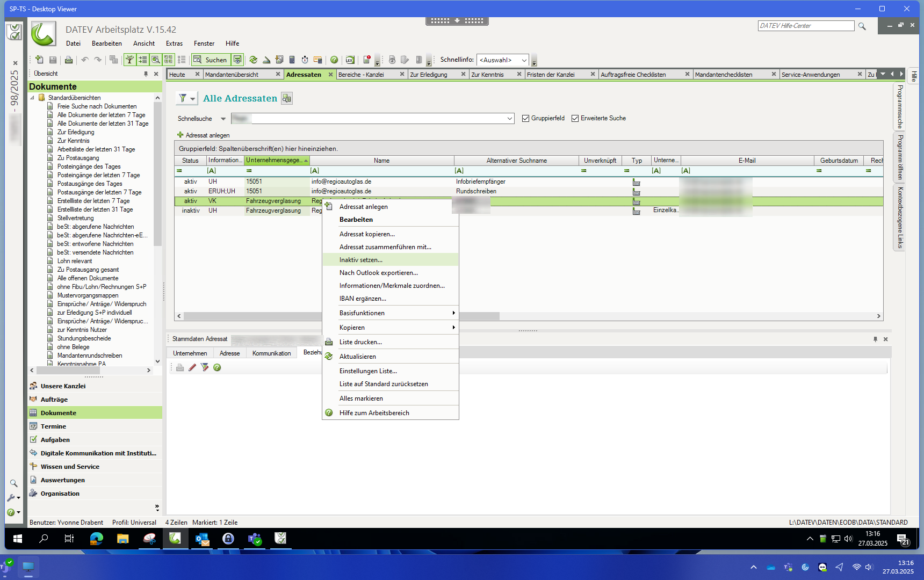Click the green refresh arrows toolbar icon
The width and height of the screenshot is (924, 580).
click(253, 60)
